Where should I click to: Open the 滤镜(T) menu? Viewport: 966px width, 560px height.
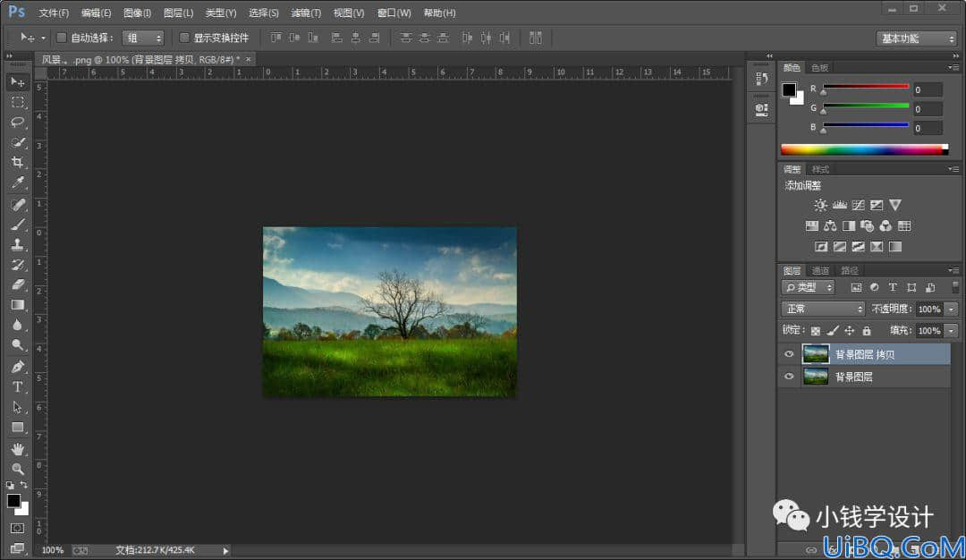point(306,13)
